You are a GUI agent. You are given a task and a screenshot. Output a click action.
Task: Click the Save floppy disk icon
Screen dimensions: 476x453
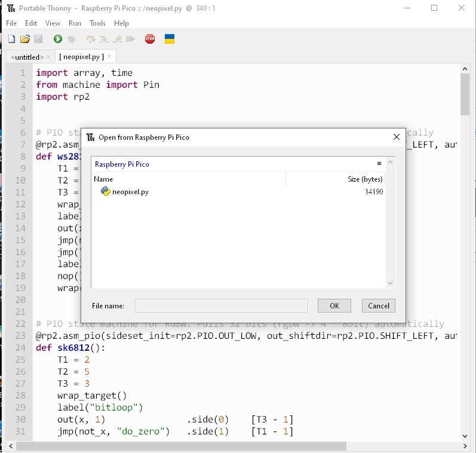click(x=38, y=39)
